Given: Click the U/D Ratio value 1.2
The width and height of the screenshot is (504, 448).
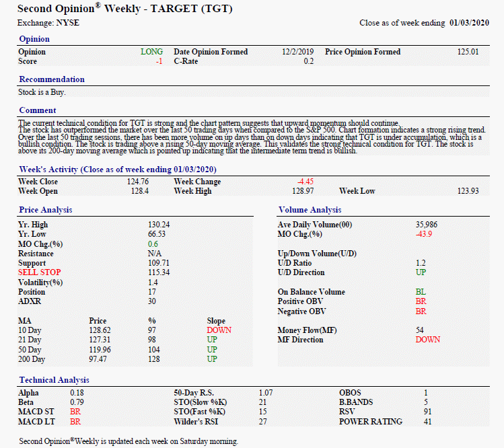Looking at the screenshot, I should pyautogui.click(x=421, y=263).
